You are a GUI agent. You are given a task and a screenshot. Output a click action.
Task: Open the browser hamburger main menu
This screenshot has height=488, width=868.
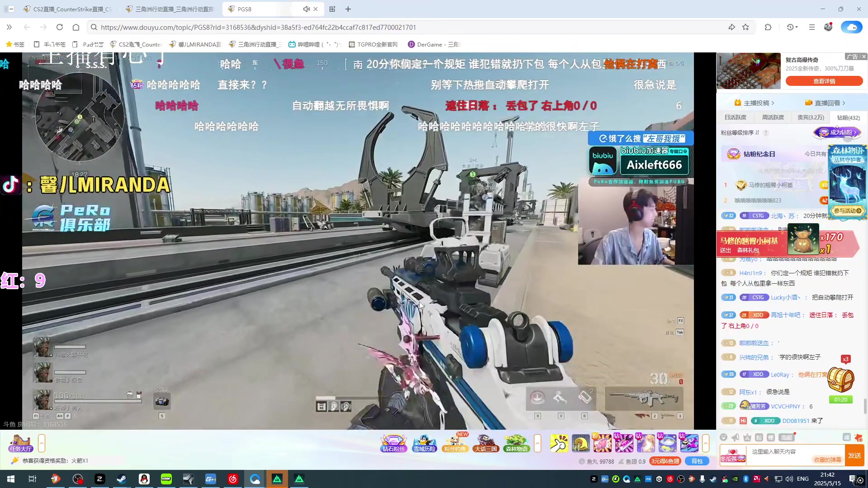click(x=812, y=27)
